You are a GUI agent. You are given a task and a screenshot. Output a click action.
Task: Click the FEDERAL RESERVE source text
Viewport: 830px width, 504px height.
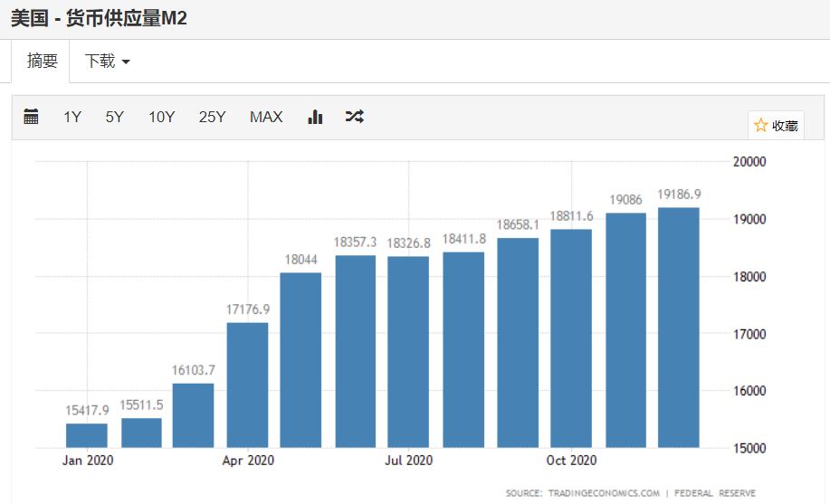pyautogui.click(x=715, y=493)
